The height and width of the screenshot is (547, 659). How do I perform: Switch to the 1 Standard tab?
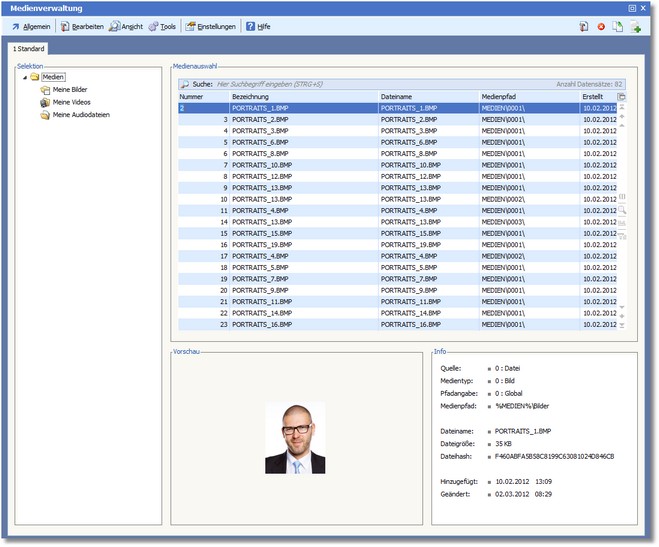pyautogui.click(x=28, y=48)
